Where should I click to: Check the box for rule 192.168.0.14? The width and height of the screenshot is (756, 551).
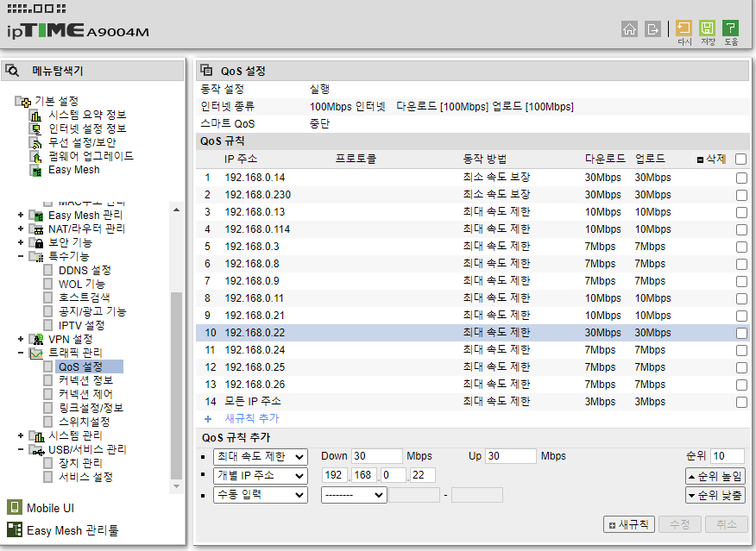pyautogui.click(x=741, y=178)
